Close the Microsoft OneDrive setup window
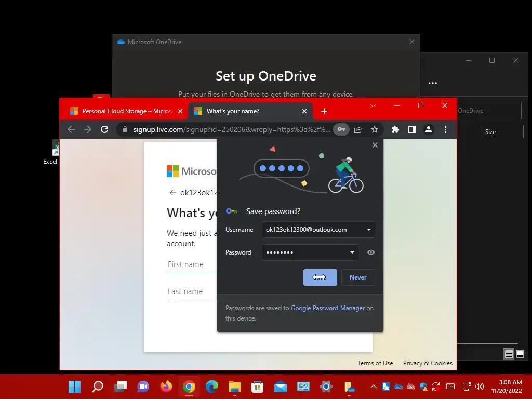Screen dimensions: 532x399 [x=412, y=42]
